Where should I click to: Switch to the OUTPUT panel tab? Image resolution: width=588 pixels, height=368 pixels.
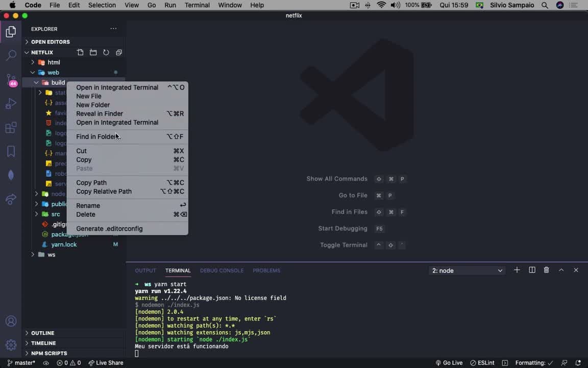[145, 270]
